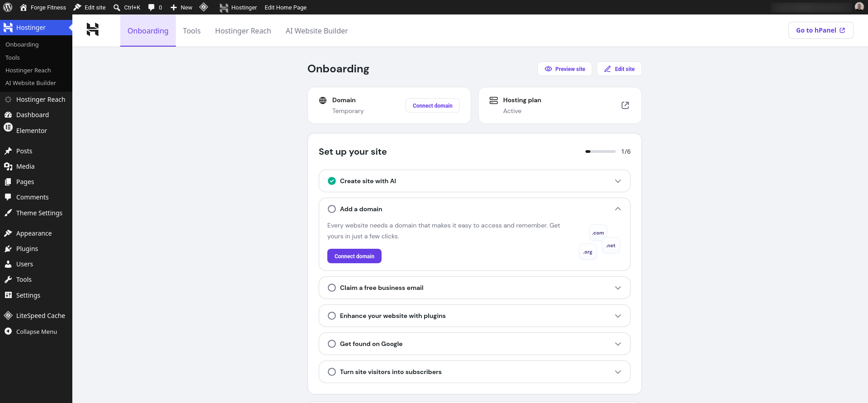The image size is (868, 403).
Task: Click the green check on Create site with AI
Action: click(x=332, y=181)
